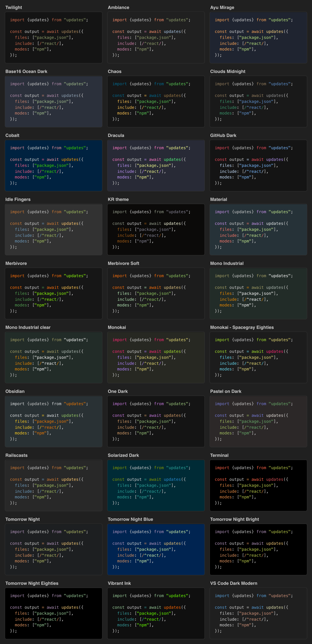Click the Railscasts heading

tap(16, 455)
